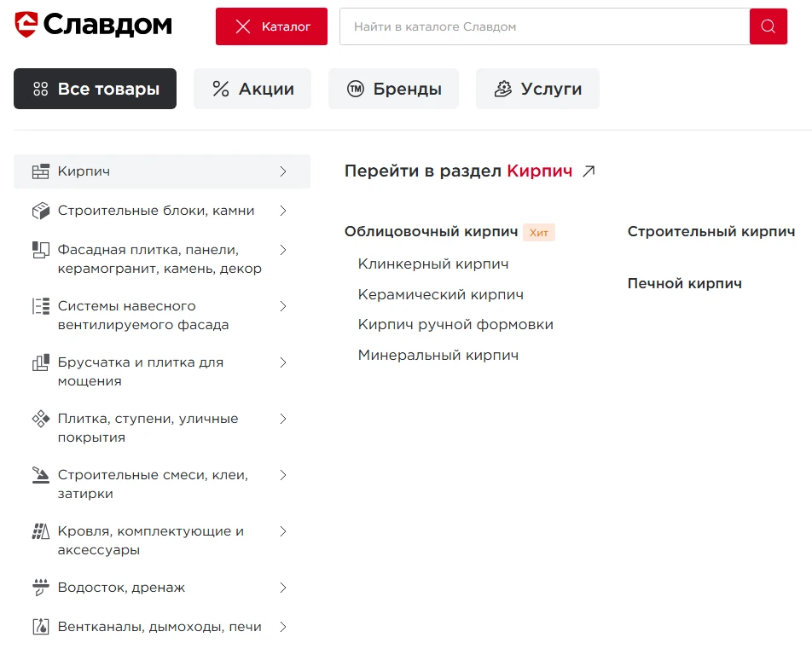Screen dimensions: 812x649
Task: Expand the Фасадная плитка, панели chevron
Action: 283,250
